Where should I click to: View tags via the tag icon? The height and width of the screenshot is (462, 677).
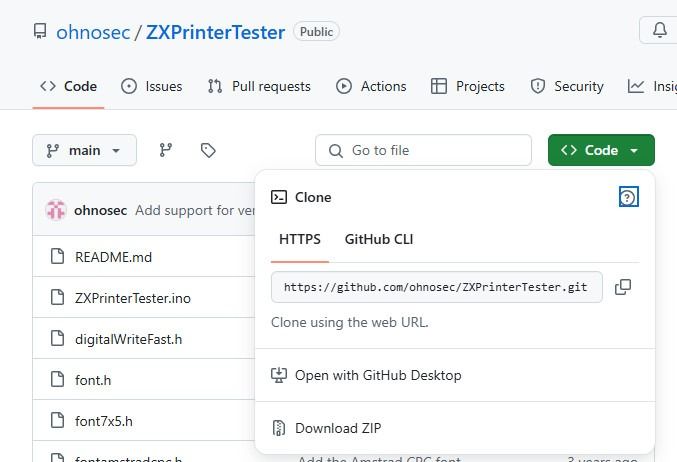[208, 150]
